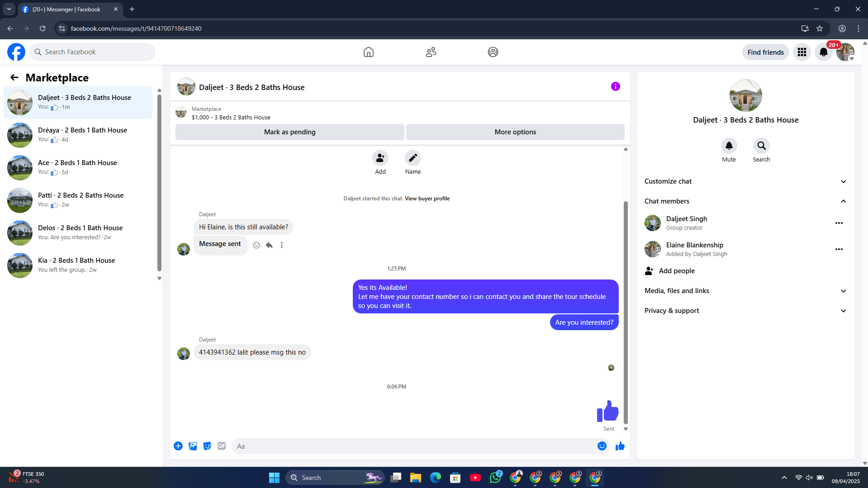Open emoji picker in message box
The height and width of the screenshot is (488, 868).
[602, 446]
